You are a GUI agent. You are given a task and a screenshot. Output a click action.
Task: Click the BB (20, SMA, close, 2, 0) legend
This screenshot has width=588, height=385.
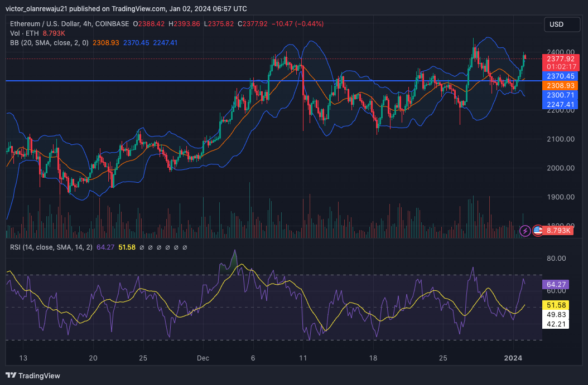point(49,43)
